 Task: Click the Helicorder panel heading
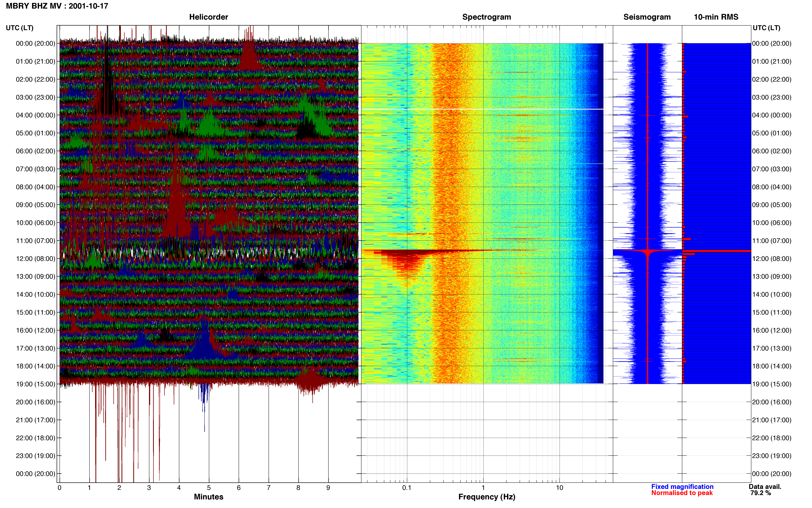pos(209,17)
